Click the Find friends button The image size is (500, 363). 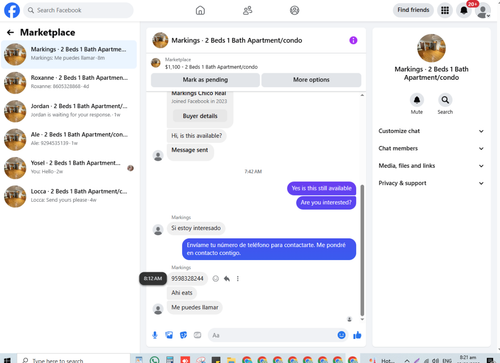pos(413,10)
